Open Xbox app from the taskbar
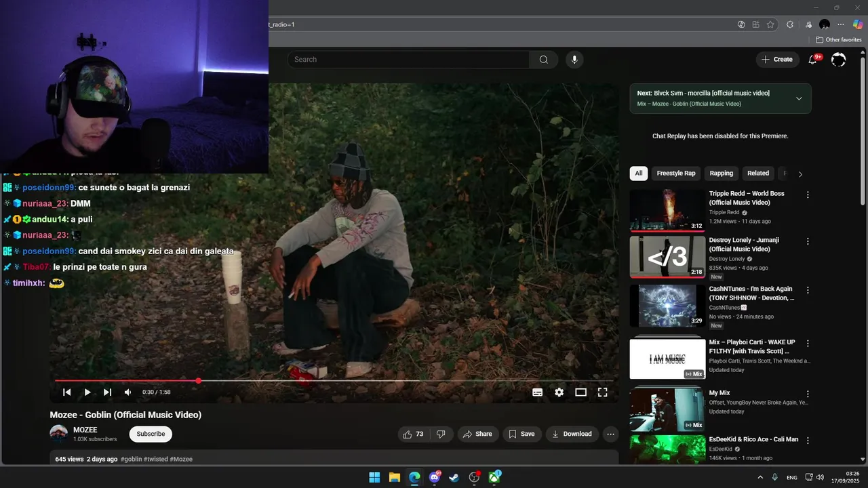 coord(494,478)
